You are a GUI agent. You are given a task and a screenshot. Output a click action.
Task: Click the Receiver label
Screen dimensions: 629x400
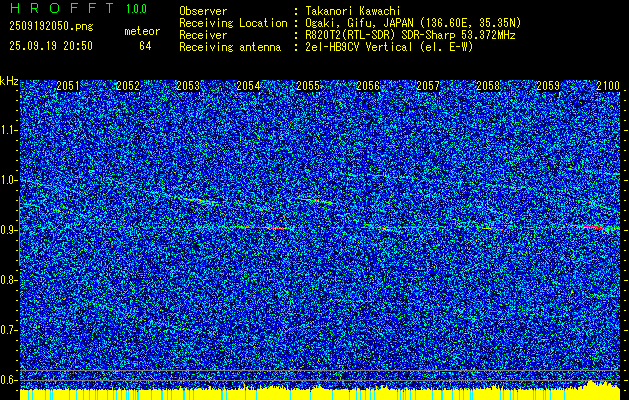(203, 35)
